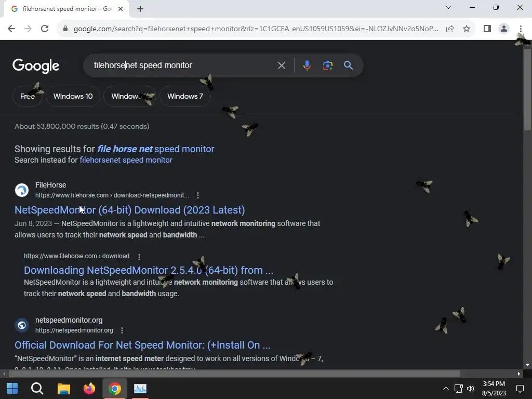Viewport: 532px width, 399px height.
Task: Clear the search query with the X
Action: click(281, 65)
